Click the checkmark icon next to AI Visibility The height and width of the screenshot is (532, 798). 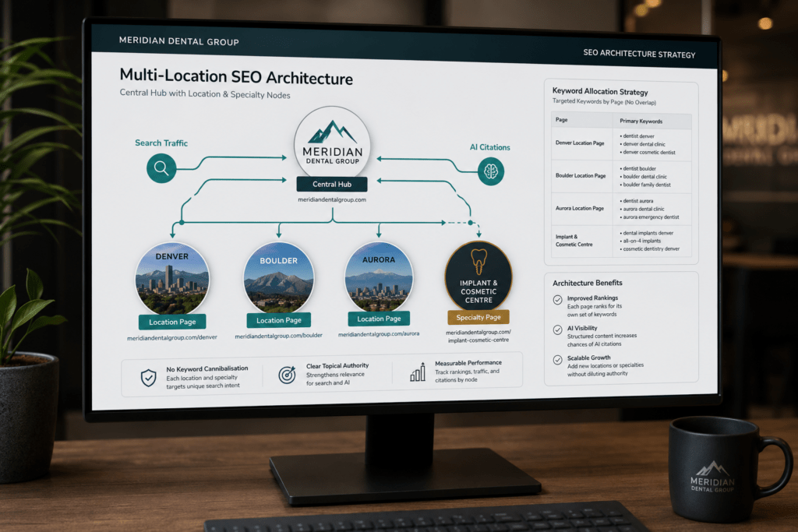tap(557, 329)
